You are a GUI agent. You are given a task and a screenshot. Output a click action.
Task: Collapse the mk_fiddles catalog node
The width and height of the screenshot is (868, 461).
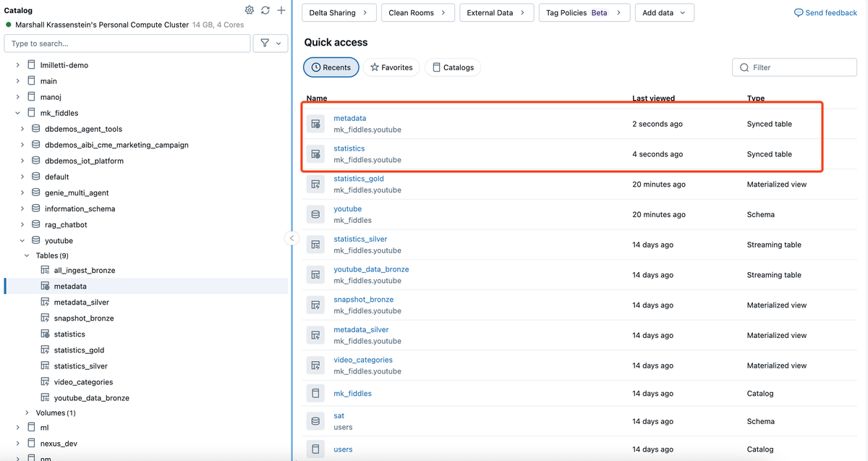coord(18,113)
